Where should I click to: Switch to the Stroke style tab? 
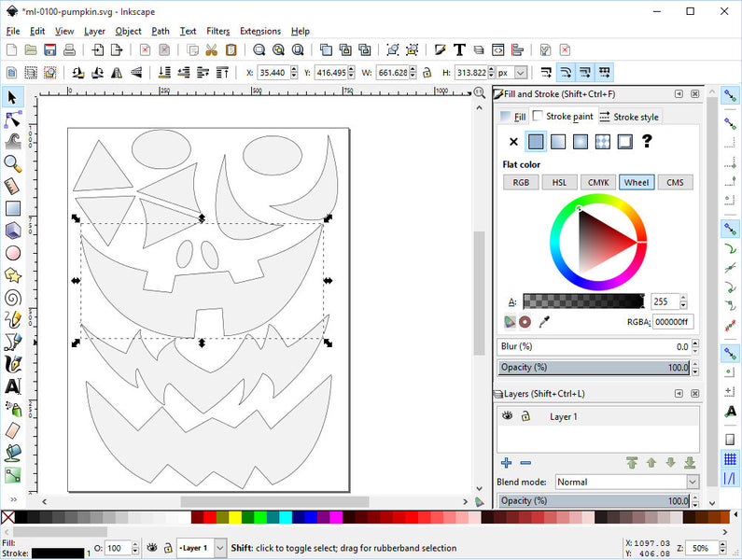point(629,117)
